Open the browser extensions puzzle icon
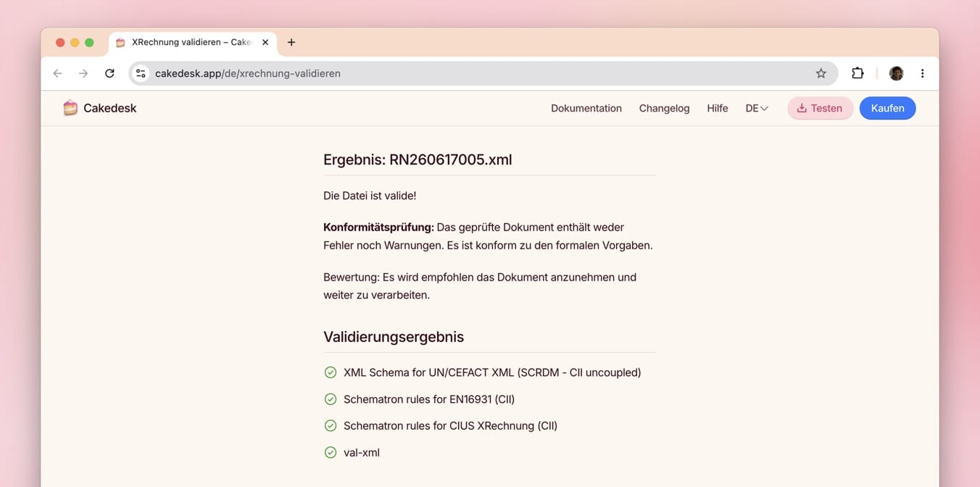980x487 pixels. (x=857, y=73)
